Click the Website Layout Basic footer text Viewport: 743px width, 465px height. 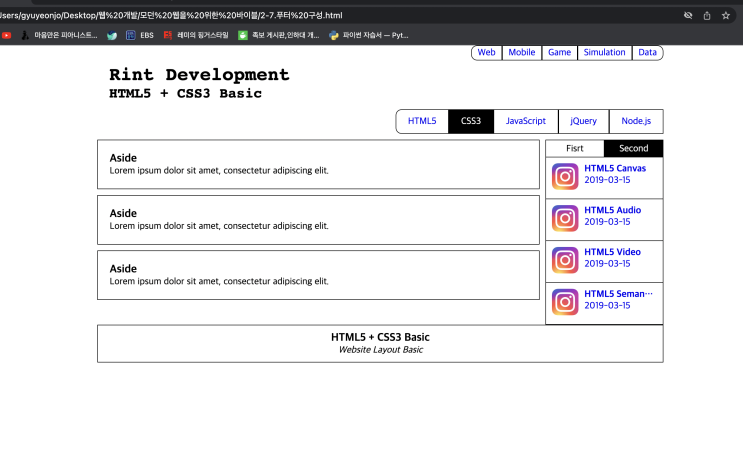coord(381,350)
